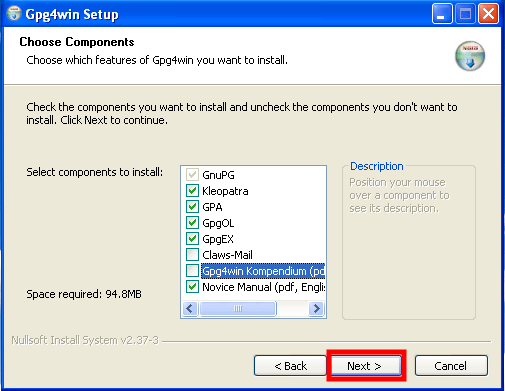The width and height of the screenshot is (505, 391).
Task: Click the horizontal scrollbar thumb in the list
Action: tap(238, 308)
